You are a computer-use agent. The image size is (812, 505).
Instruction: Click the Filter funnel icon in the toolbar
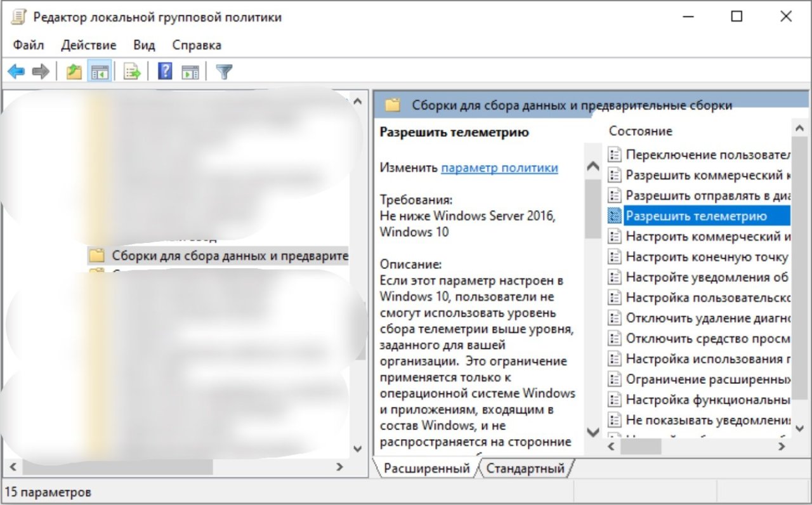click(x=224, y=72)
